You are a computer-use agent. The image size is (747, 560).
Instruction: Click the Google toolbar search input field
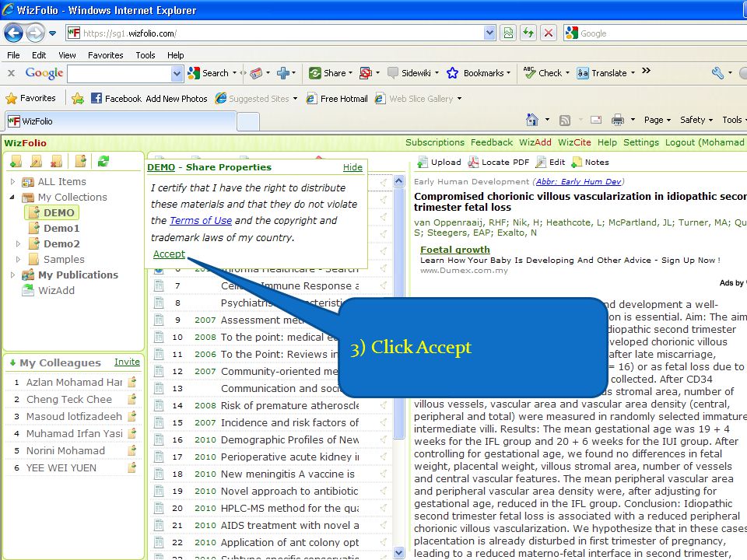pyautogui.click(x=119, y=73)
